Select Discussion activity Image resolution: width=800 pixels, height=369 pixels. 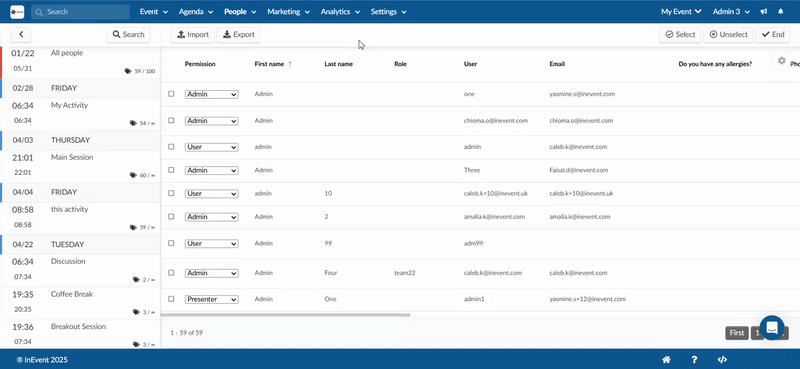point(80,270)
